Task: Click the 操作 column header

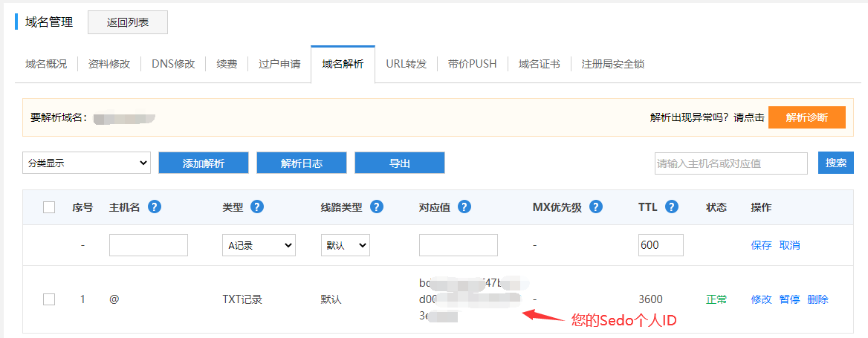Action: 761,207
